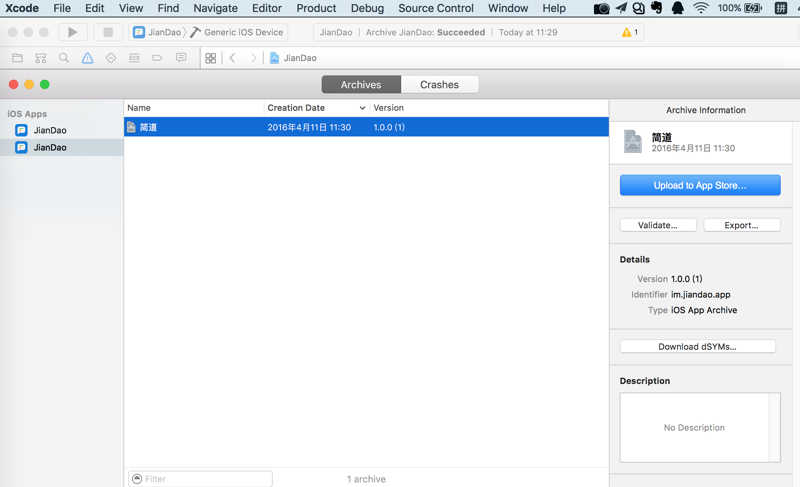Open the Find navigator magnifier icon
Viewport: 800px width, 487px height.
(64, 58)
